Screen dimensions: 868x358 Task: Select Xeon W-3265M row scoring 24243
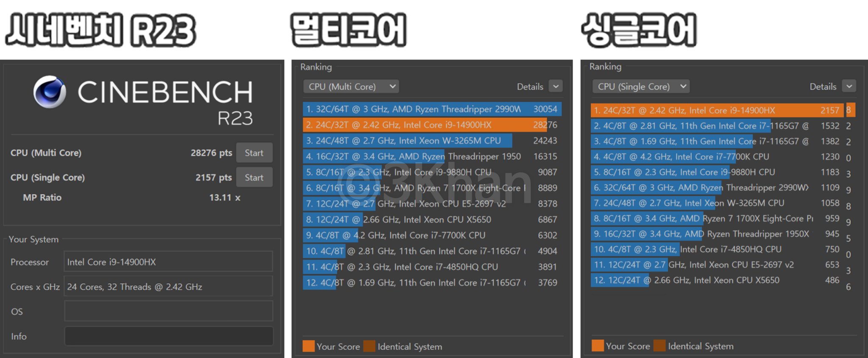tap(432, 140)
